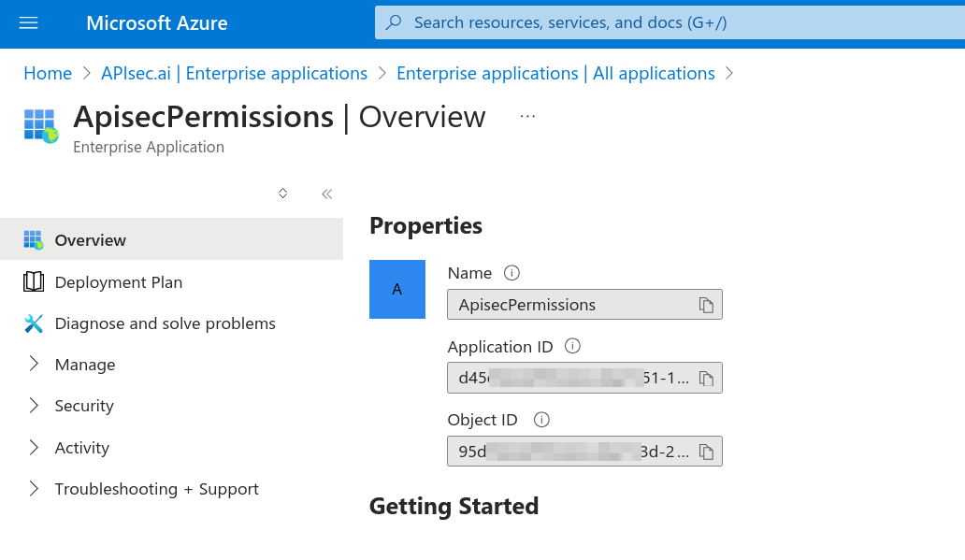Open the more options ellipsis menu
The height and width of the screenshot is (560, 965).
coord(527,116)
